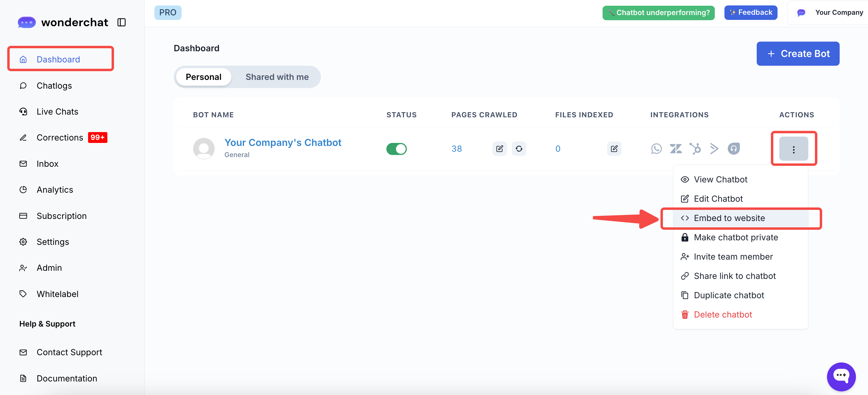Choose Embed to website menu option
Image resolution: width=868 pixels, height=395 pixels.
tap(729, 218)
